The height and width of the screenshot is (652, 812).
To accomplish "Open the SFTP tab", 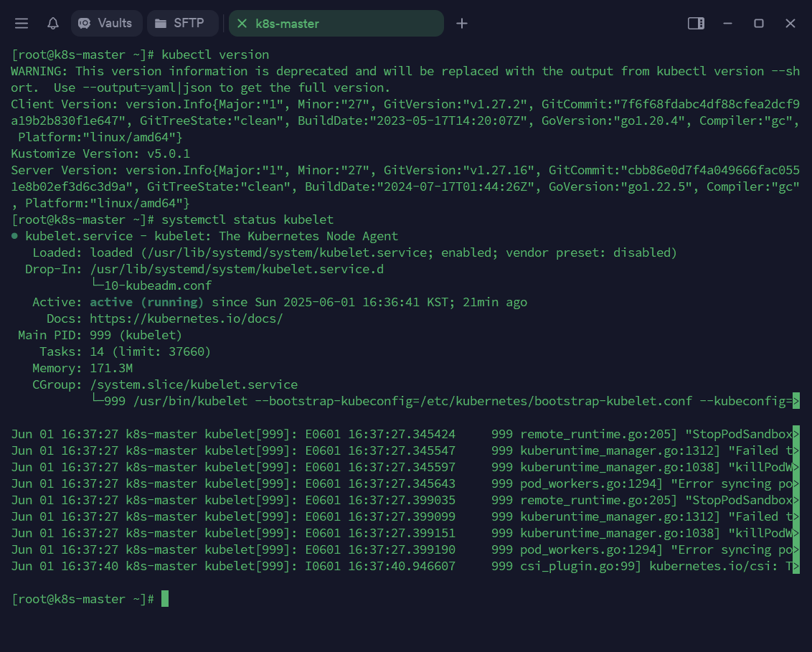I will (189, 24).
